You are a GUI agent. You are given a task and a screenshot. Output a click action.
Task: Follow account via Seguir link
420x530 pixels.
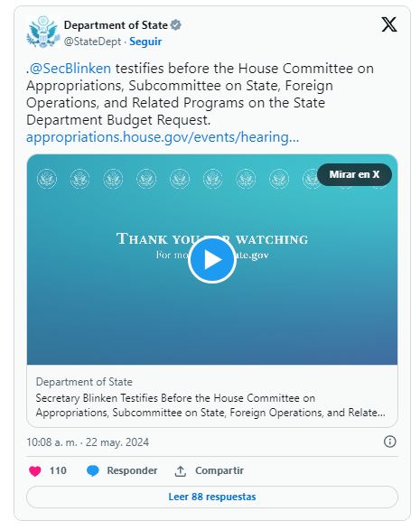coord(145,42)
